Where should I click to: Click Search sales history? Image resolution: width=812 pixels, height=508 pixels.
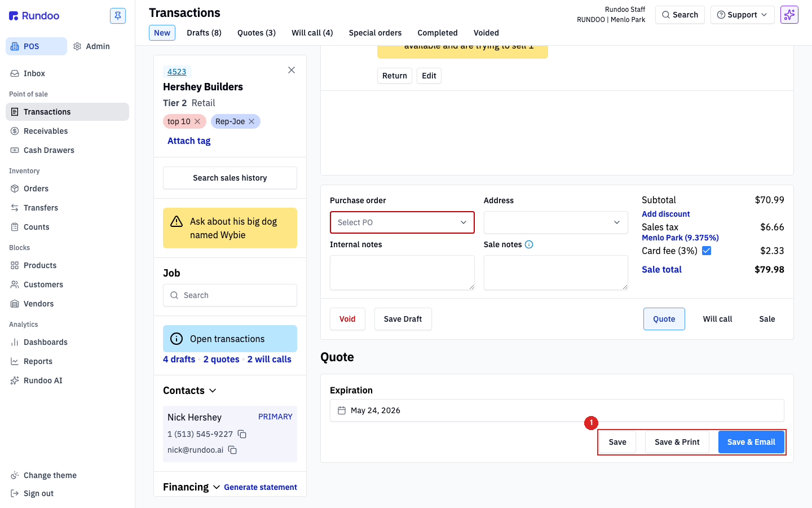point(230,178)
